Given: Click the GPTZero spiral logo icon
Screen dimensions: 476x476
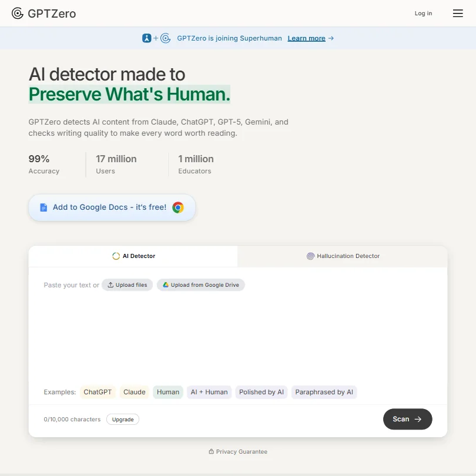Looking at the screenshot, I should click(18, 14).
